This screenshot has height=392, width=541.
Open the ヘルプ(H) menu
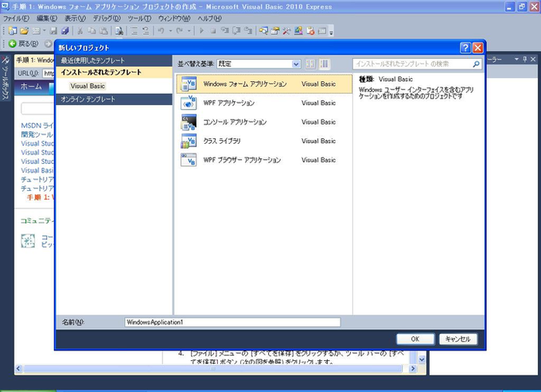[209, 18]
